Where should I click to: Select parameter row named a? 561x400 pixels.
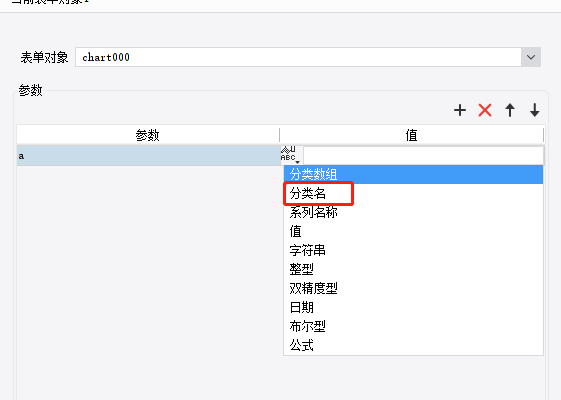coord(148,156)
